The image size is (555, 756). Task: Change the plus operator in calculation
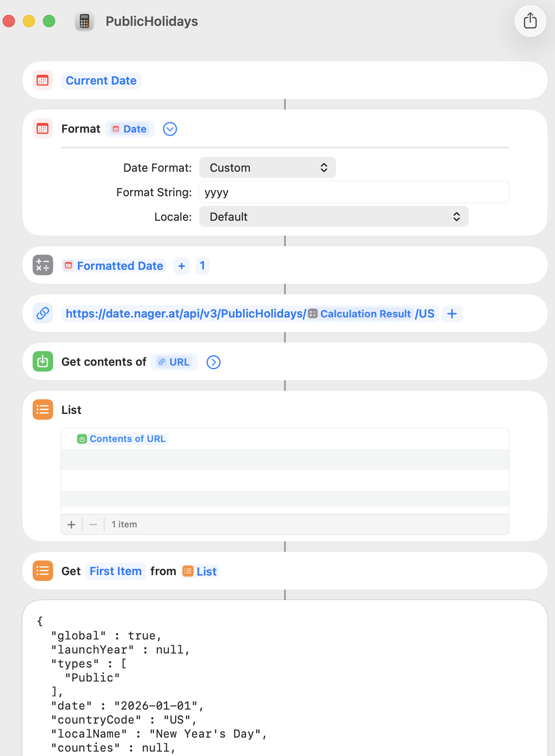coord(182,266)
